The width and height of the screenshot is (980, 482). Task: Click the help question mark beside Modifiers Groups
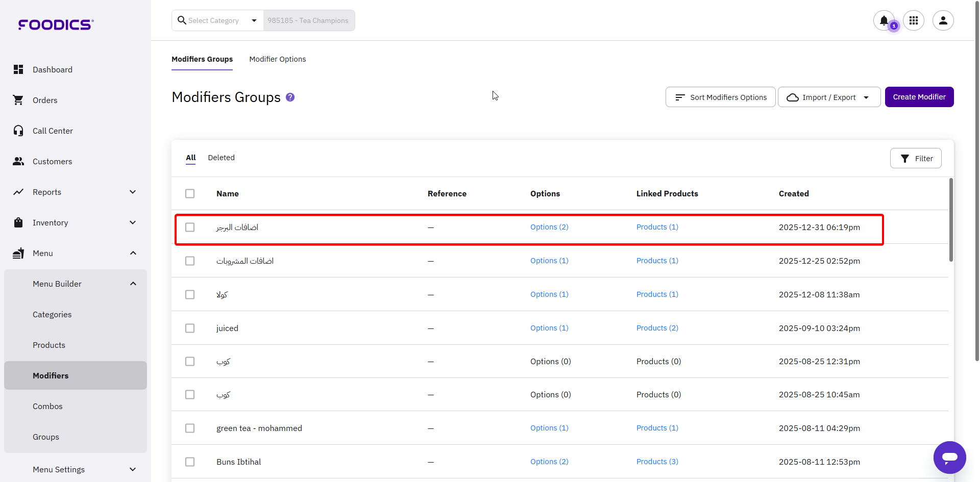[x=290, y=97]
